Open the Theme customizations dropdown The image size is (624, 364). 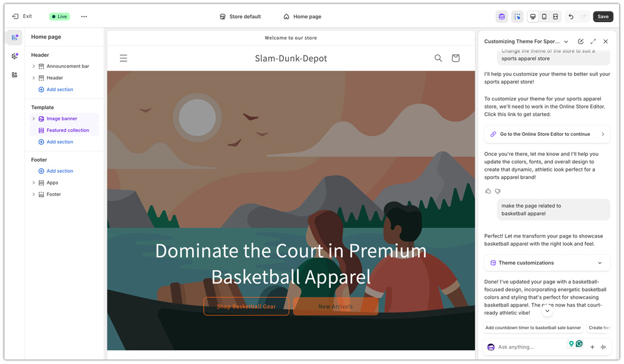point(547,262)
